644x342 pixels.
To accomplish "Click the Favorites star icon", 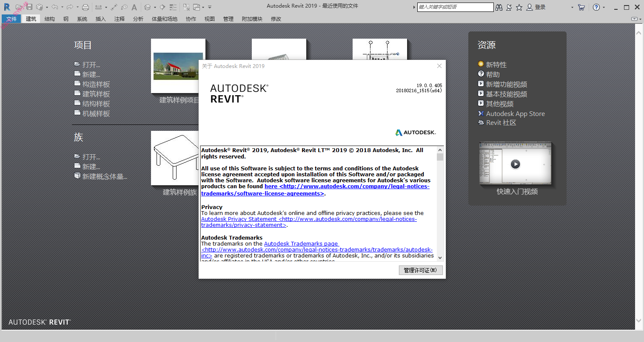I will (519, 7).
